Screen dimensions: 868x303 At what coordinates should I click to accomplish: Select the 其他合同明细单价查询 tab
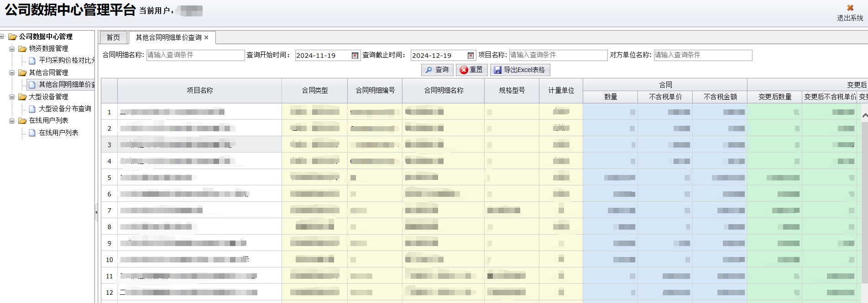pyautogui.click(x=168, y=37)
